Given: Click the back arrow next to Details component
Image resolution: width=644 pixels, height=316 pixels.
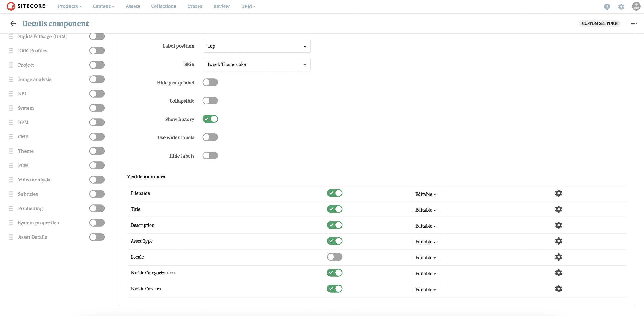Looking at the screenshot, I should (13, 23).
